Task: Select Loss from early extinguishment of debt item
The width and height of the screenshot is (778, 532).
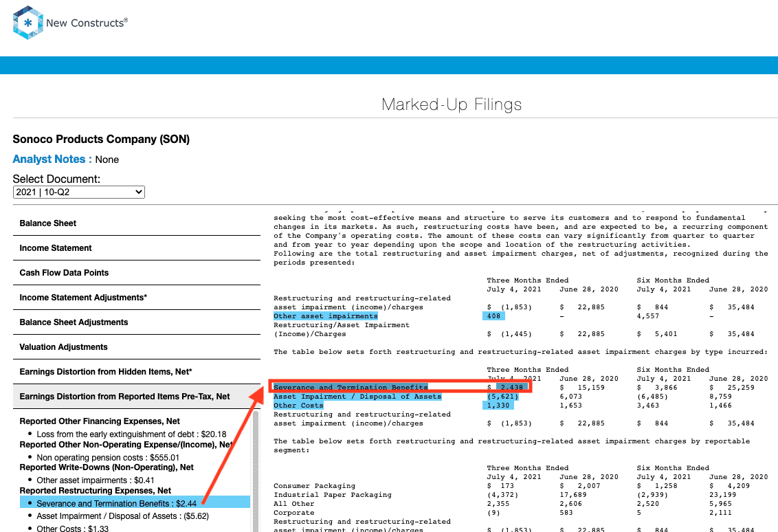Action: click(x=131, y=434)
